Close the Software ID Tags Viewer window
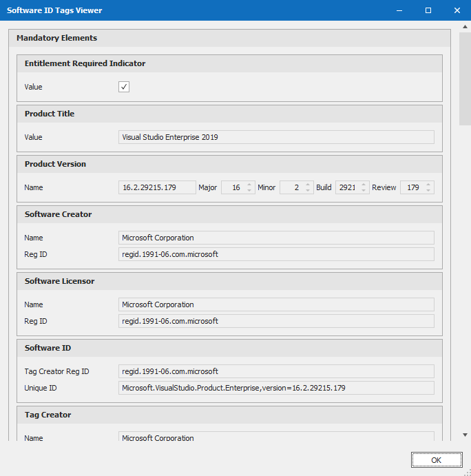Viewport: 471px width, 476px height. (x=457, y=10)
